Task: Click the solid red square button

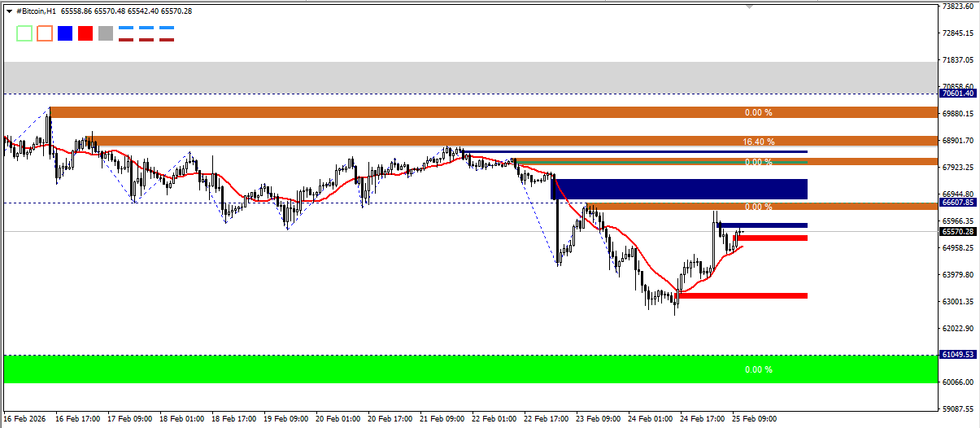Action: point(85,33)
